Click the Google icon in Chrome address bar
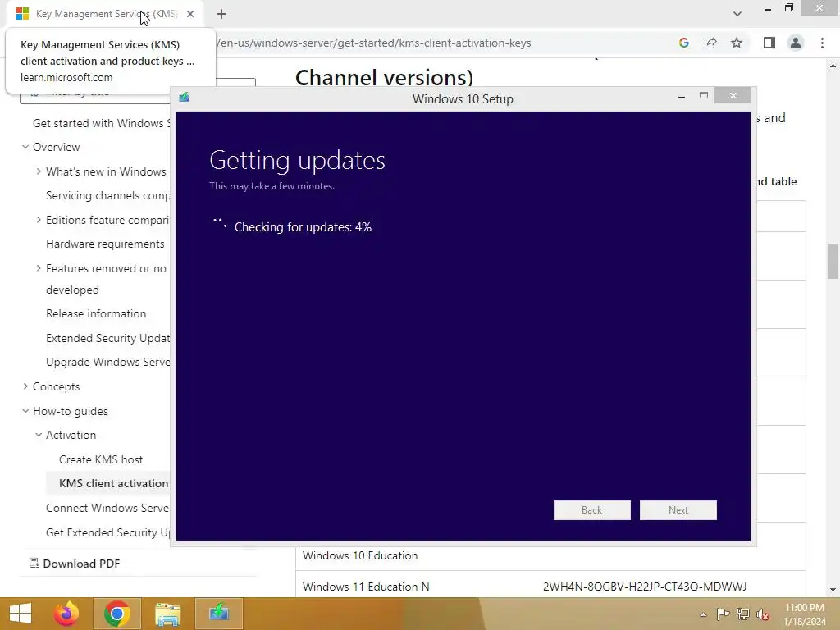Image resolution: width=840 pixels, height=630 pixels. [683, 43]
